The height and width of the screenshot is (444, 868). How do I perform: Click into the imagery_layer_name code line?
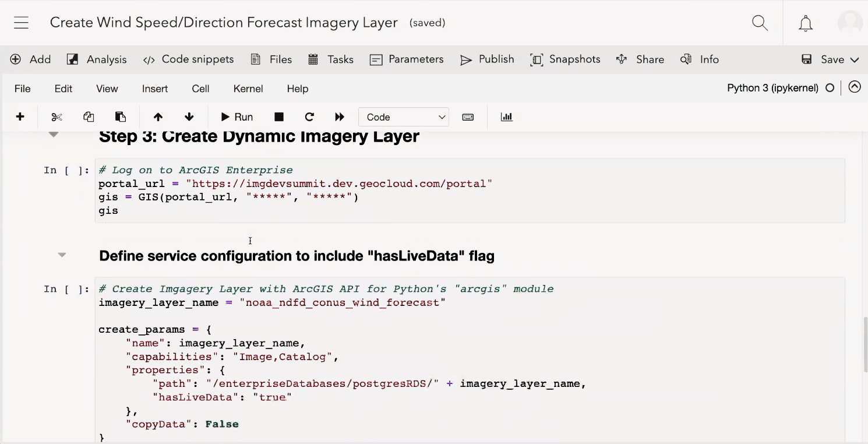point(272,302)
